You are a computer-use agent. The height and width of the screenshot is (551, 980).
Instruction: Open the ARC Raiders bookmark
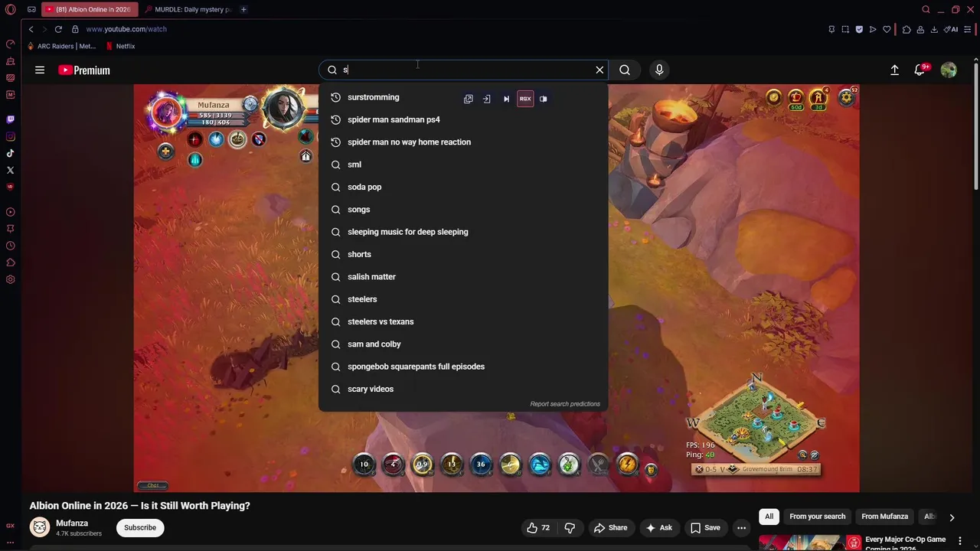coord(62,46)
